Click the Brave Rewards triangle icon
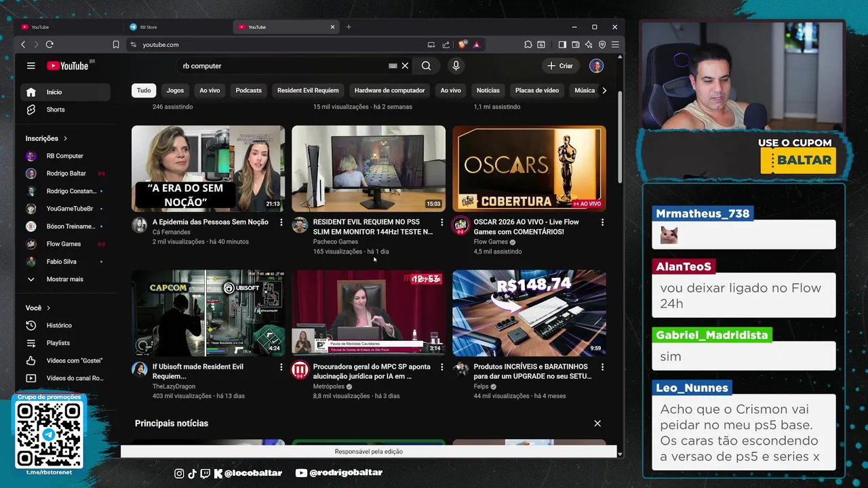The image size is (868, 488). click(x=476, y=45)
